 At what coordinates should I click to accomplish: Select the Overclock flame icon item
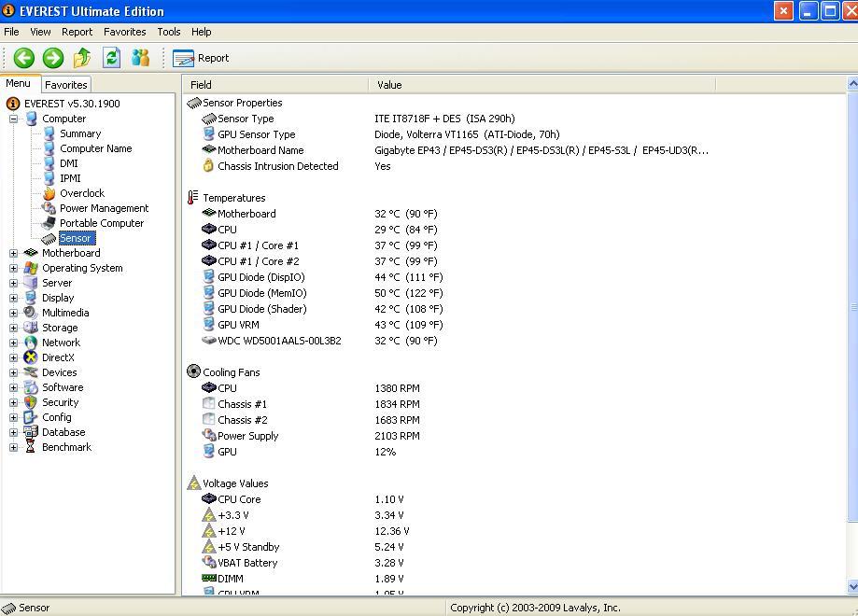pyautogui.click(x=81, y=193)
